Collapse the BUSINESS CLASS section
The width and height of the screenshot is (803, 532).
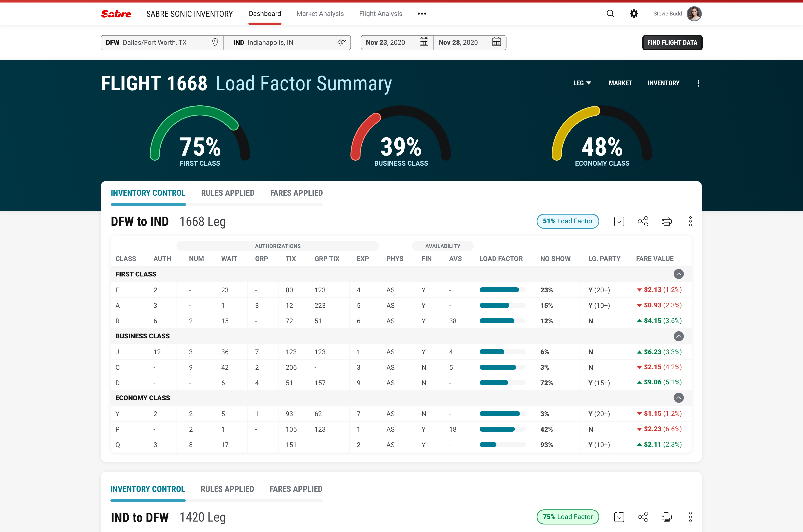click(679, 336)
